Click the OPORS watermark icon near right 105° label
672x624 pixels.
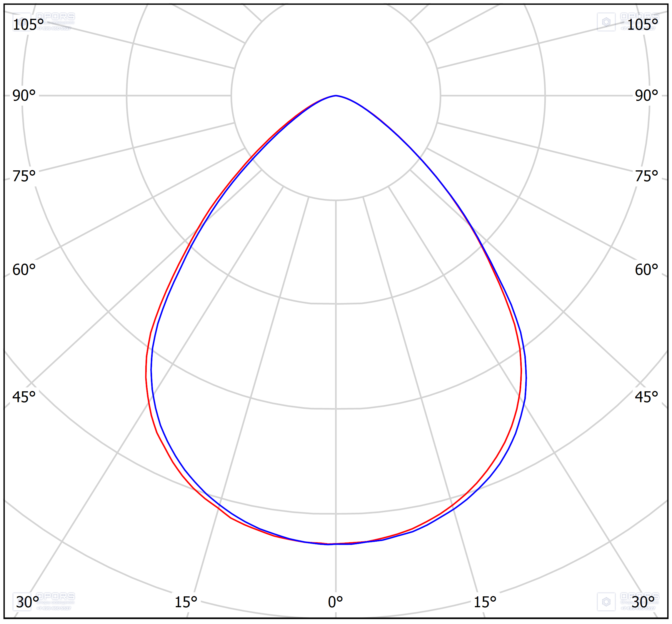[x=606, y=22]
